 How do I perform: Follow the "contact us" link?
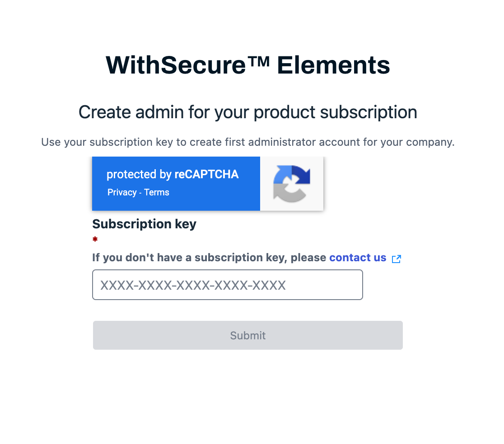point(358,258)
